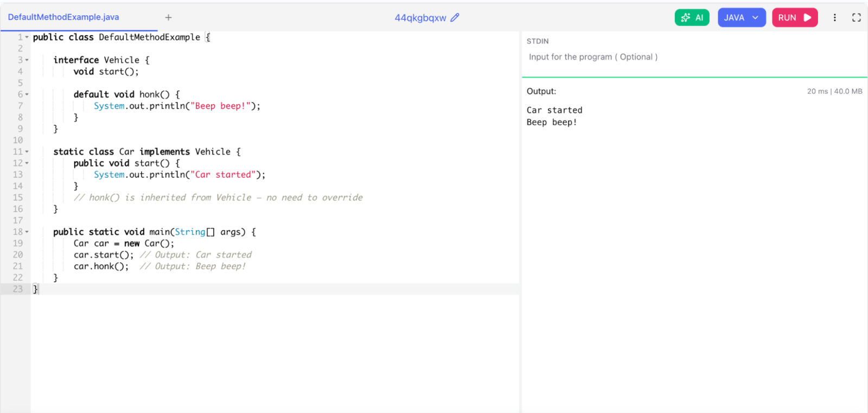The height and width of the screenshot is (413, 868).
Task: Click 'static class Car implements Vehicle' line
Action: tap(146, 151)
